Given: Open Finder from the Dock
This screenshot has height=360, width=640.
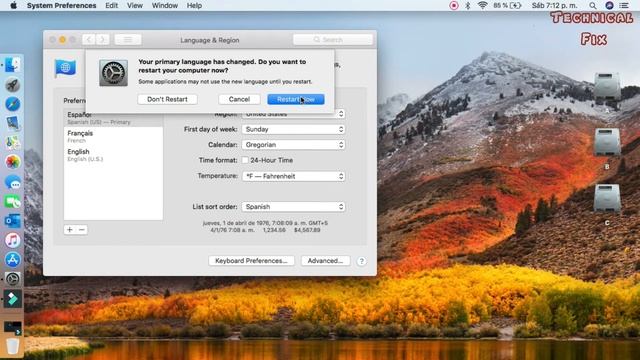Looking at the screenshot, I should [13, 65].
